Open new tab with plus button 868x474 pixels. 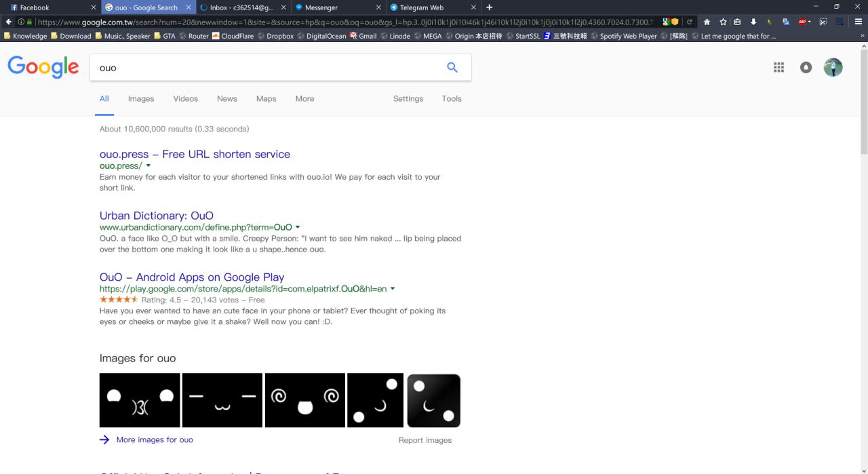click(x=490, y=7)
